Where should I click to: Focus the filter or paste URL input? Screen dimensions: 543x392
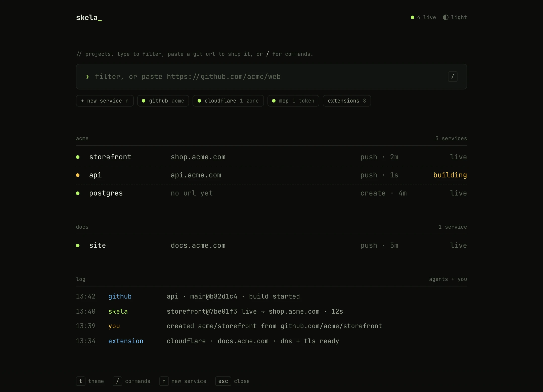point(271,77)
